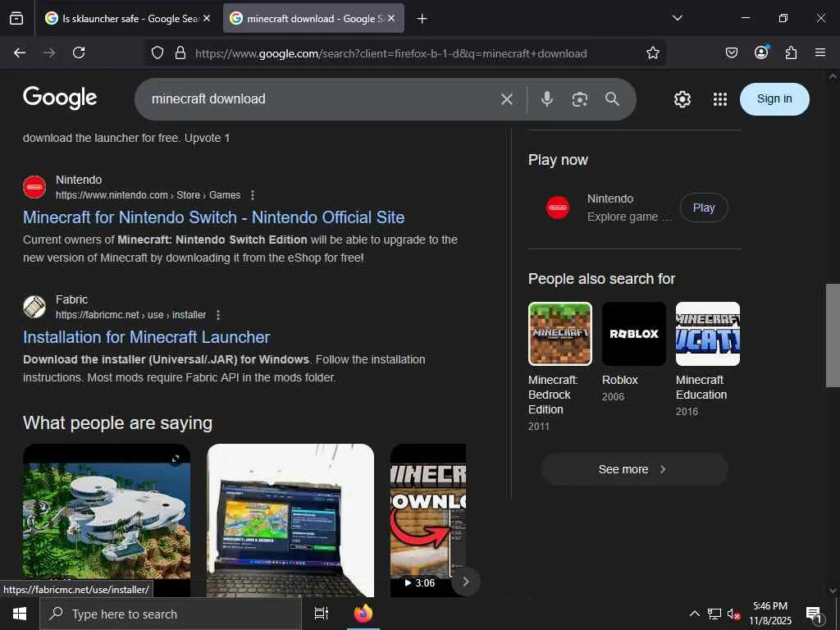
Task: Open network status tray icon
Action: [714, 614]
